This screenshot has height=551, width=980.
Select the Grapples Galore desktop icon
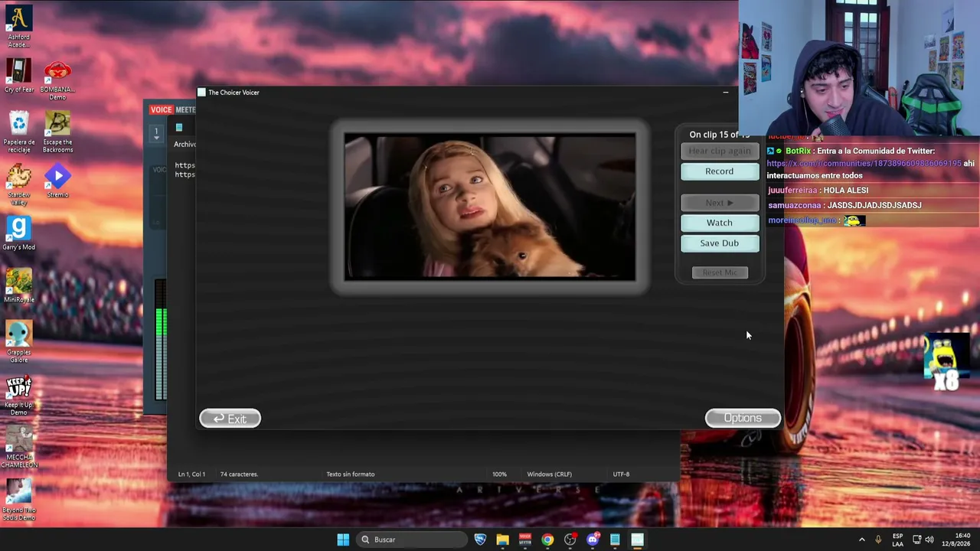18,341
